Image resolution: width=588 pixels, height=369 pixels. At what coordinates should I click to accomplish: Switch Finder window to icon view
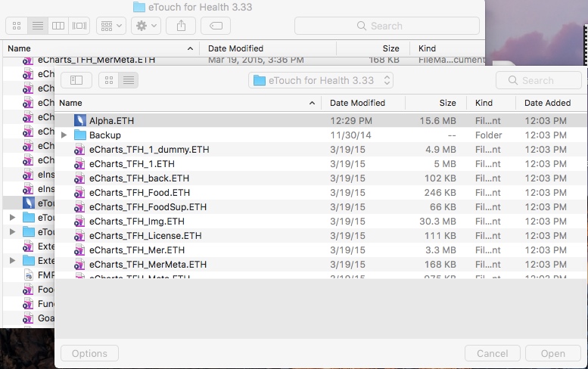(17, 26)
